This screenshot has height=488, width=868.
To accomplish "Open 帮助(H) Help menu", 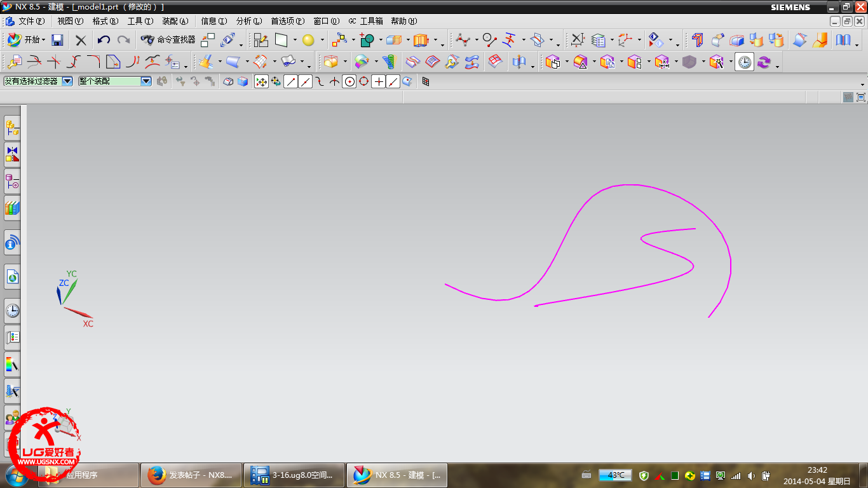I will click(x=404, y=21).
